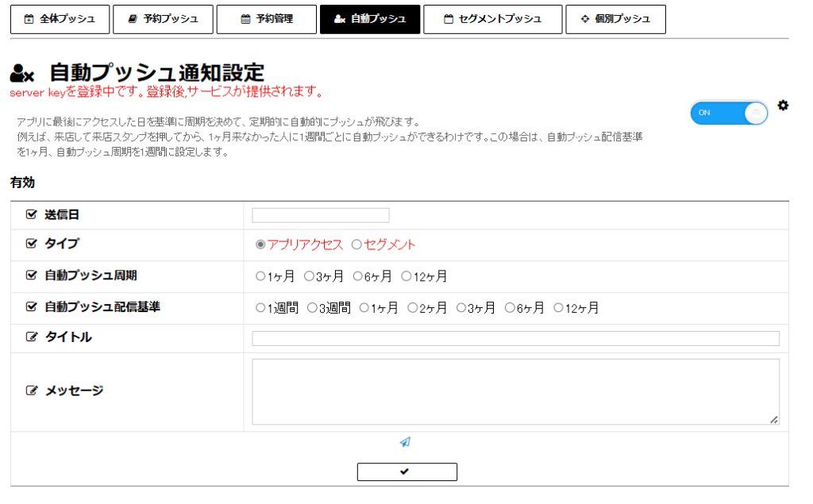Choose 1週間 for 自動プッシュ配信基準

260,308
